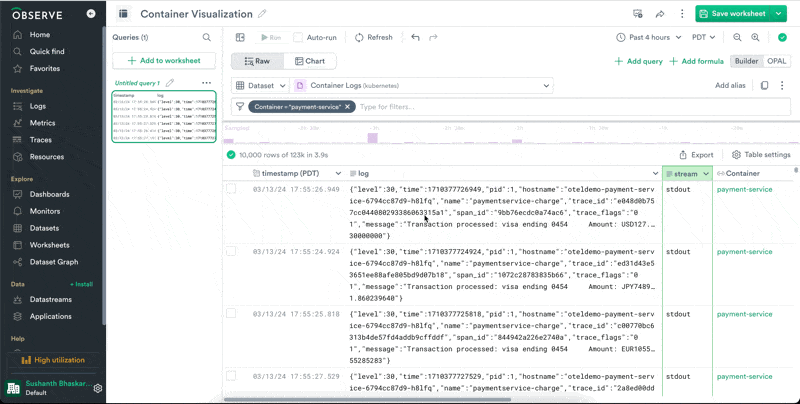The width and height of the screenshot is (800, 404).
Task: Switch to the Raw tab
Action: [x=258, y=61]
